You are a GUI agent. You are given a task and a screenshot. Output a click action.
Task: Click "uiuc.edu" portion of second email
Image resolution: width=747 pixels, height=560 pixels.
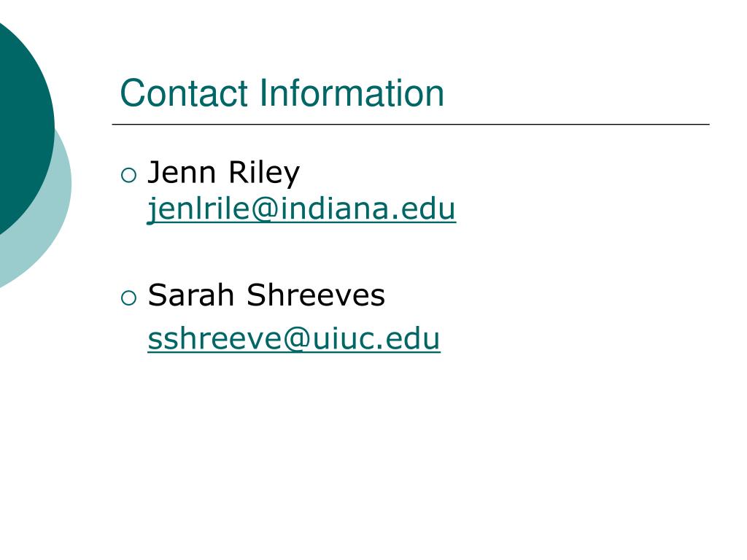(376, 338)
